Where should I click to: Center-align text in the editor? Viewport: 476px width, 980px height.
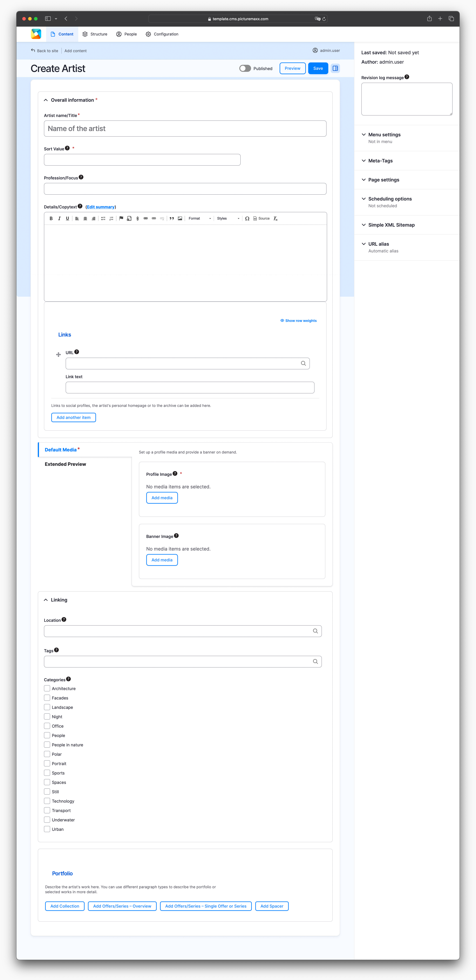85,218
